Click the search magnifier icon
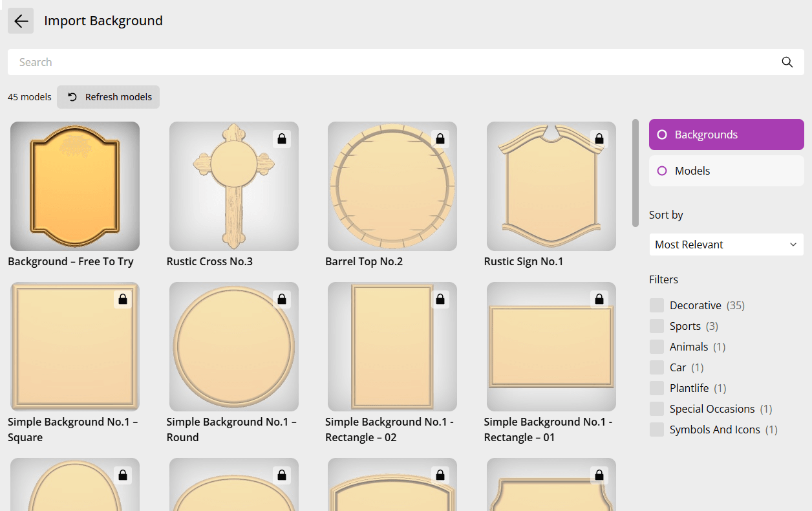 click(x=787, y=62)
